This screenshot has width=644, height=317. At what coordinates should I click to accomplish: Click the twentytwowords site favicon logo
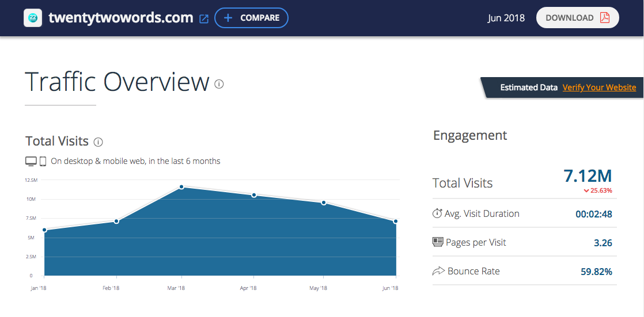coord(34,18)
